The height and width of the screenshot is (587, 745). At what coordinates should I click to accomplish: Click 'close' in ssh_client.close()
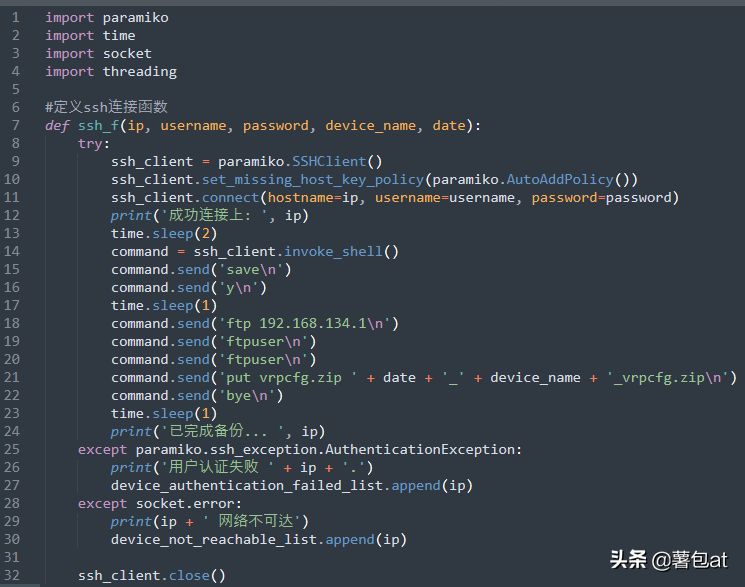click(x=189, y=576)
